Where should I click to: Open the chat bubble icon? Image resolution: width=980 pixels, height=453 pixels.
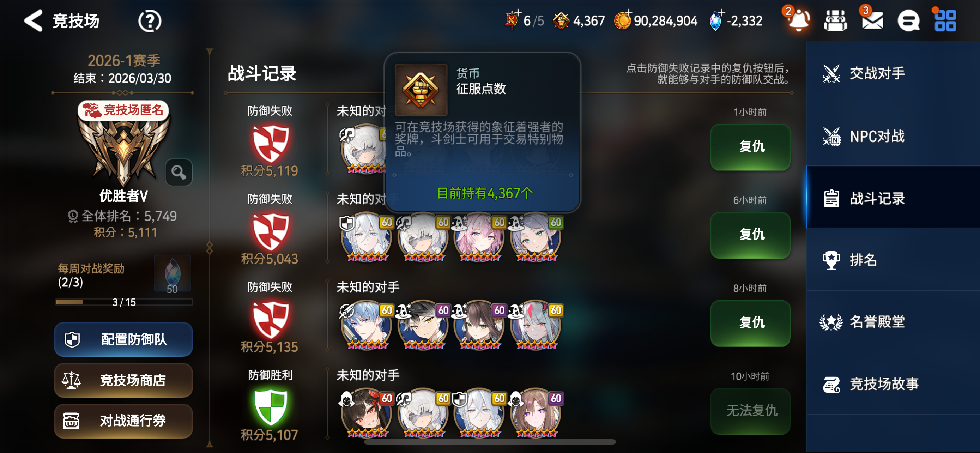pyautogui.click(x=908, y=20)
